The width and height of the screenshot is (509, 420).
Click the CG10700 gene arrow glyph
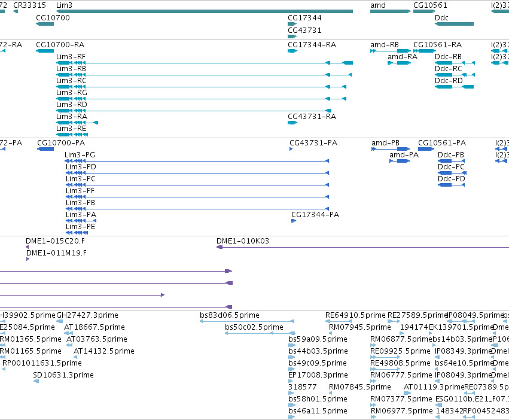tap(45, 24)
